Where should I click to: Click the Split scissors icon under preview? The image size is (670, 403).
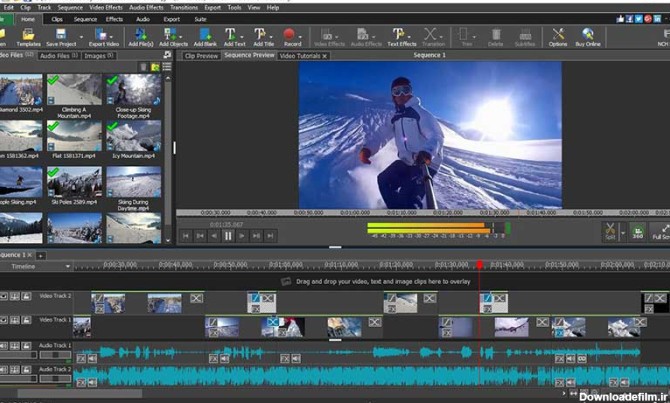point(610,229)
